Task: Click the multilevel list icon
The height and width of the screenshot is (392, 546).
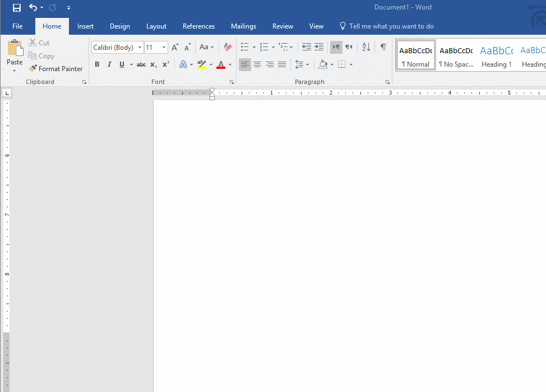Action: (x=283, y=47)
